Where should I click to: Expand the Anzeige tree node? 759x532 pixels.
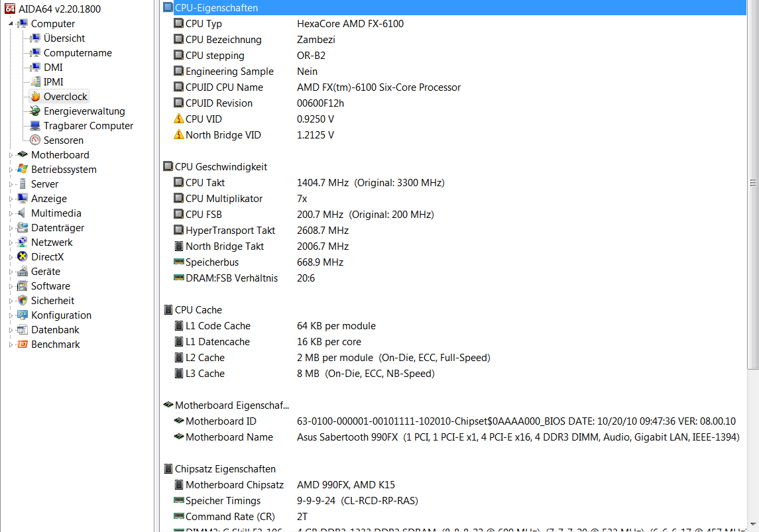tap(11, 199)
